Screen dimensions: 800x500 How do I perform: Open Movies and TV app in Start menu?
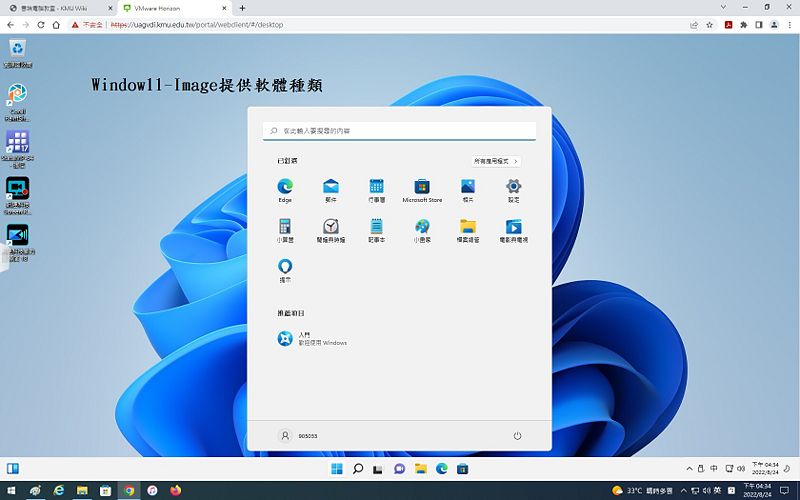pyautogui.click(x=513, y=230)
